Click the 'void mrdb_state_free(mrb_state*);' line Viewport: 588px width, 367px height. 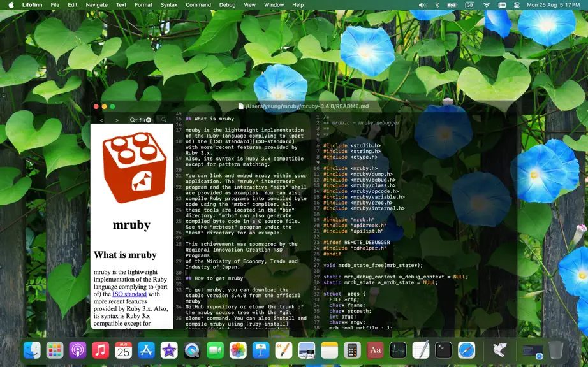point(373,265)
